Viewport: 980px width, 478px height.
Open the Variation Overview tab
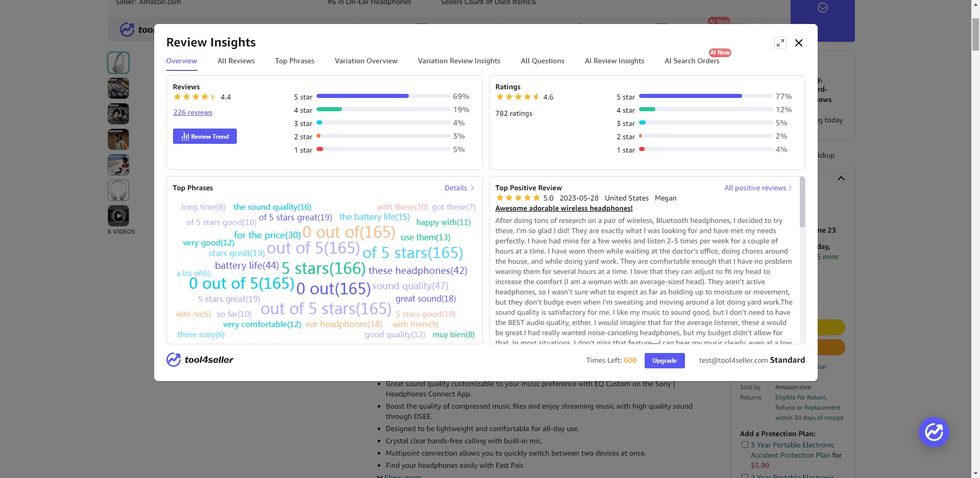pos(366,61)
